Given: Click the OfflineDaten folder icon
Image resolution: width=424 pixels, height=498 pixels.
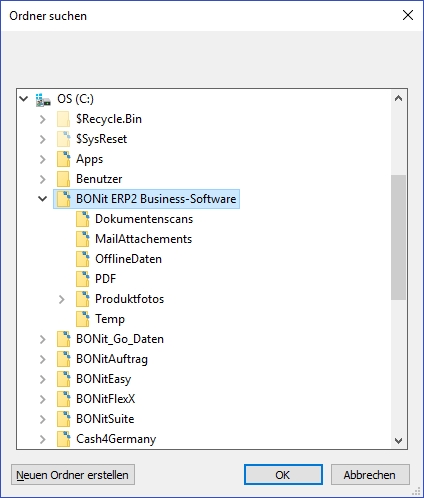Looking at the screenshot, I should 83,259.
